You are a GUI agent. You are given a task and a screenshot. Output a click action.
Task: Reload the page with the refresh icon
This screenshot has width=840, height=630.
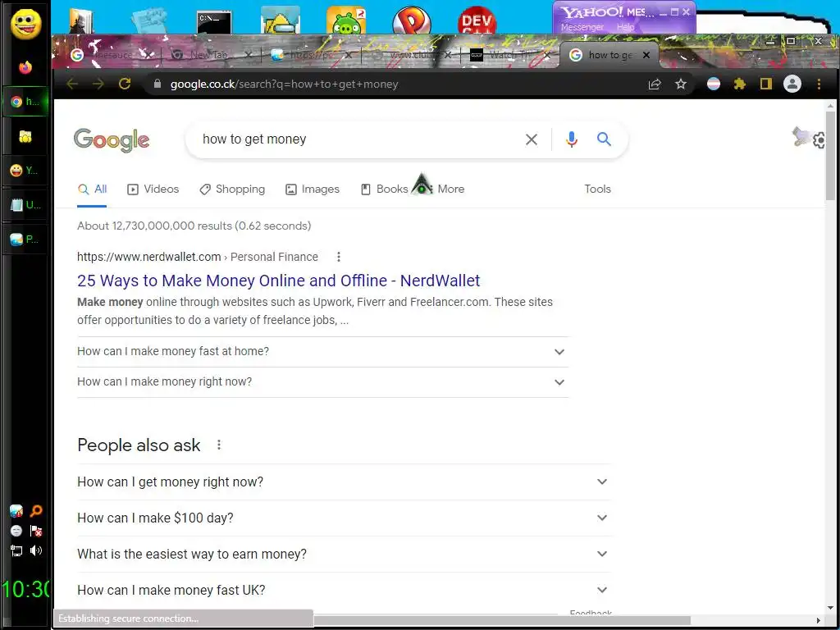click(125, 84)
